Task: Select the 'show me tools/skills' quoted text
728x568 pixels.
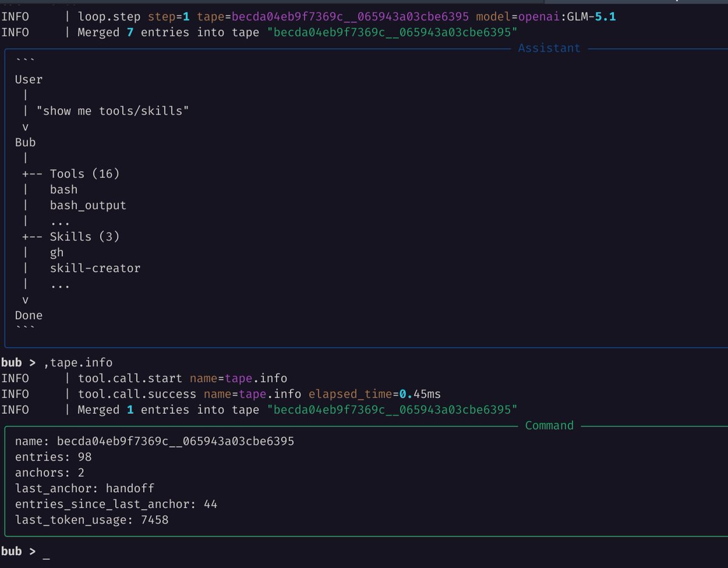Action: [112, 111]
